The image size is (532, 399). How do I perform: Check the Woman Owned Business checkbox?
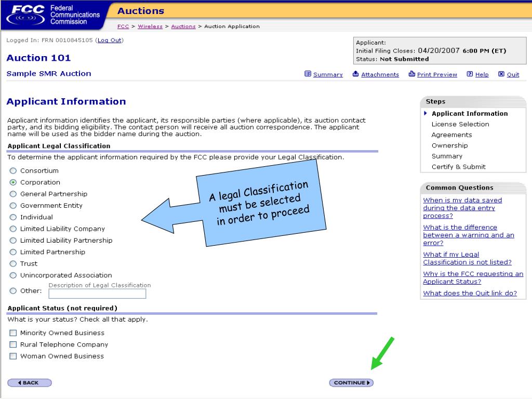tap(13, 356)
